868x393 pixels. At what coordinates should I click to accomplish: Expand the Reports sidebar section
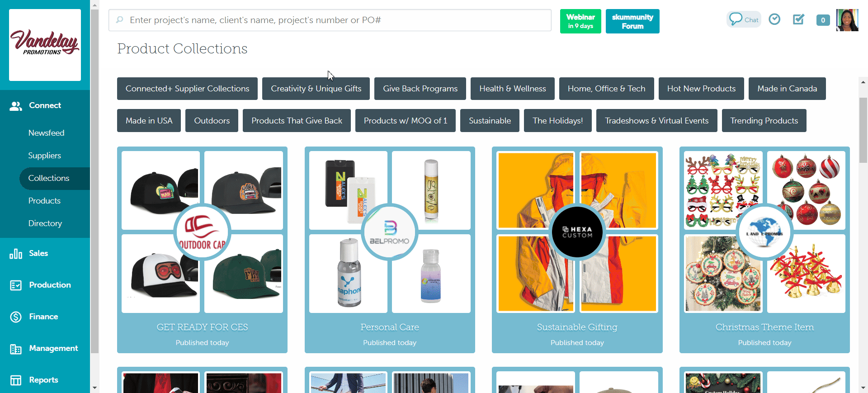tap(43, 380)
